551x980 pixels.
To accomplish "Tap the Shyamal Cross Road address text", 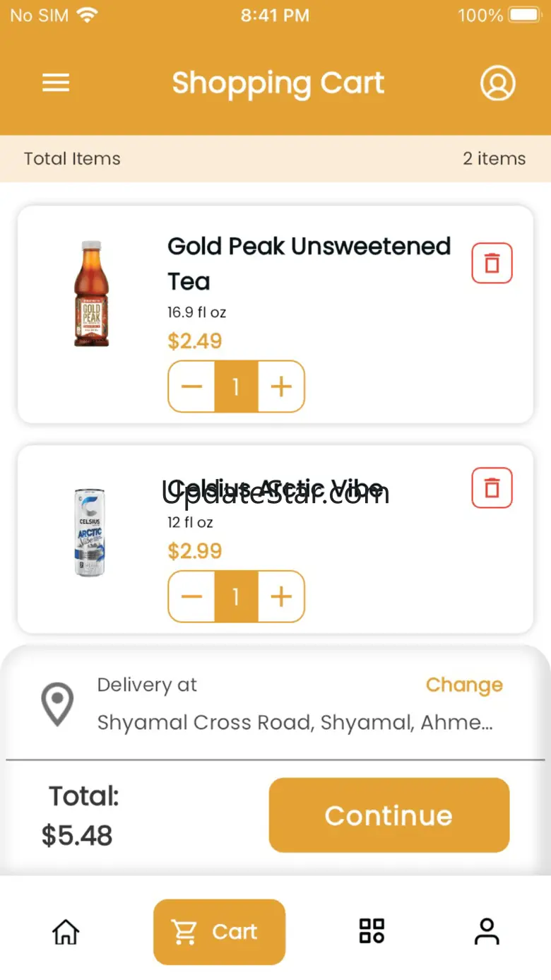I will tap(295, 723).
